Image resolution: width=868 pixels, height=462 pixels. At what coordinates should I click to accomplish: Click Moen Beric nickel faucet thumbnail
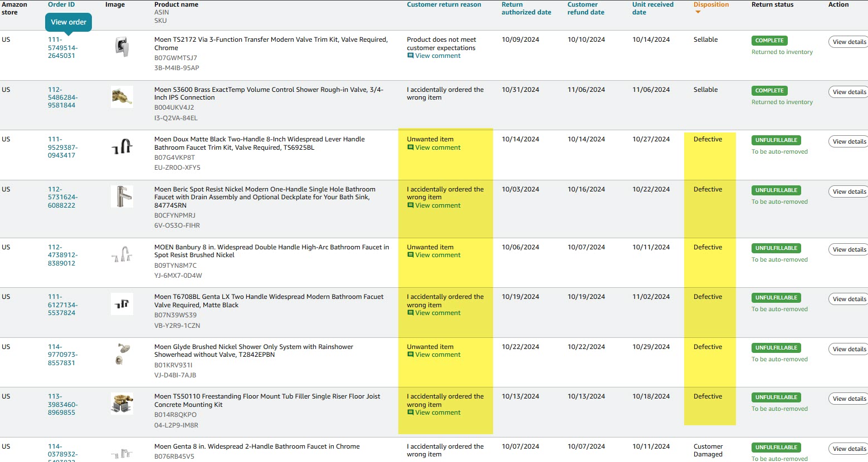122,196
